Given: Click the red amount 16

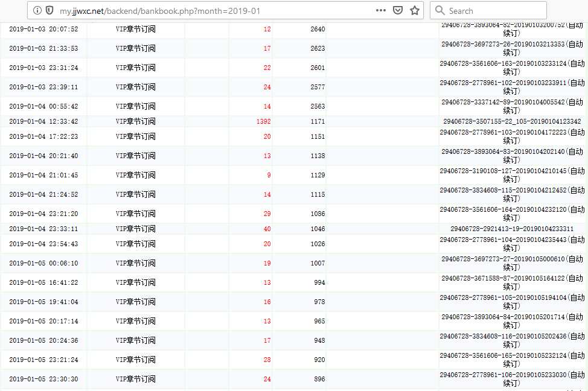Looking at the screenshot, I should tap(267, 302).
